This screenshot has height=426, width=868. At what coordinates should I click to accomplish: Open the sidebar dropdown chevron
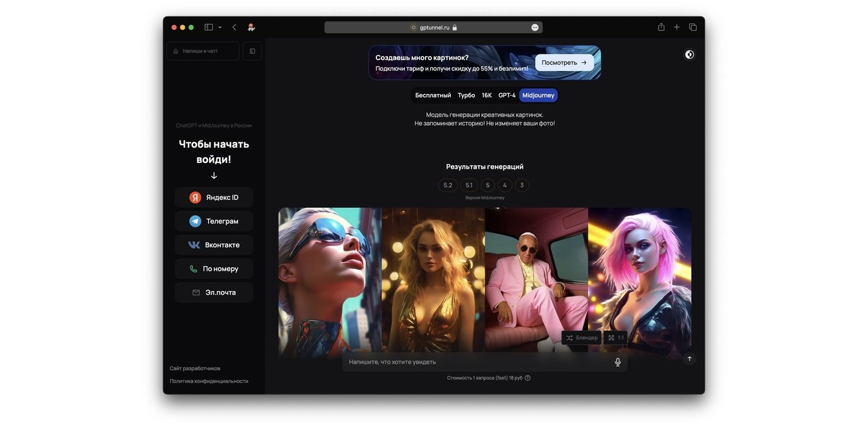pos(220,27)
